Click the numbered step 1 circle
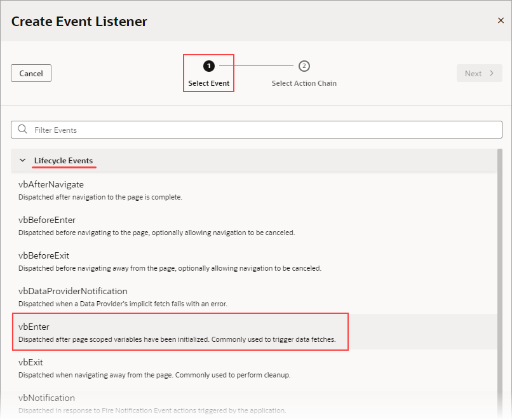The width and height of the screenshot is (512, 420). coord(208,65)
